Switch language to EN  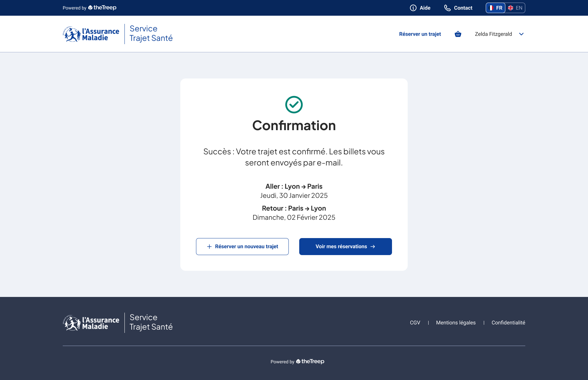point(515,8)
